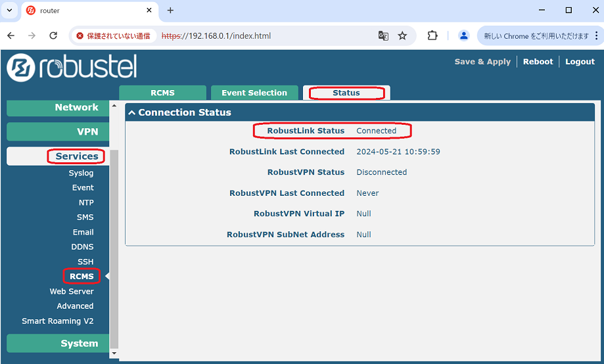
Task: Bookmark this page with the star icon
Action: point(402,36)
